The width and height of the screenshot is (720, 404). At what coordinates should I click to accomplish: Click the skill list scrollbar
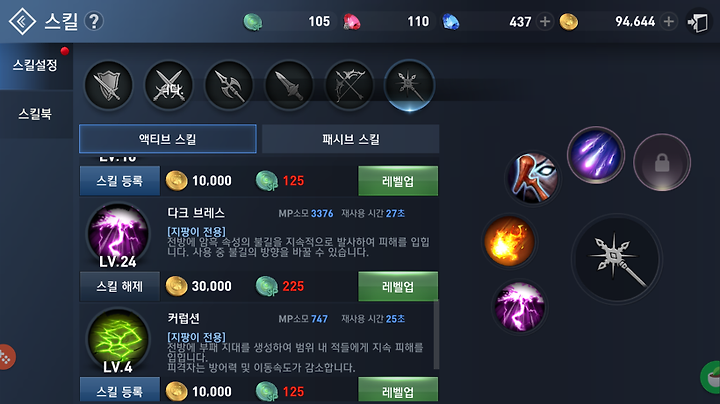pyautogui.click(x=436, y=334)
